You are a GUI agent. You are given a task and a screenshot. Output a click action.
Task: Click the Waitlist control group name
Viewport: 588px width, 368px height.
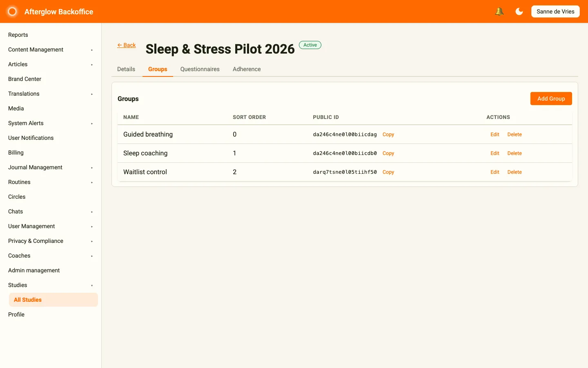[145, 172]
